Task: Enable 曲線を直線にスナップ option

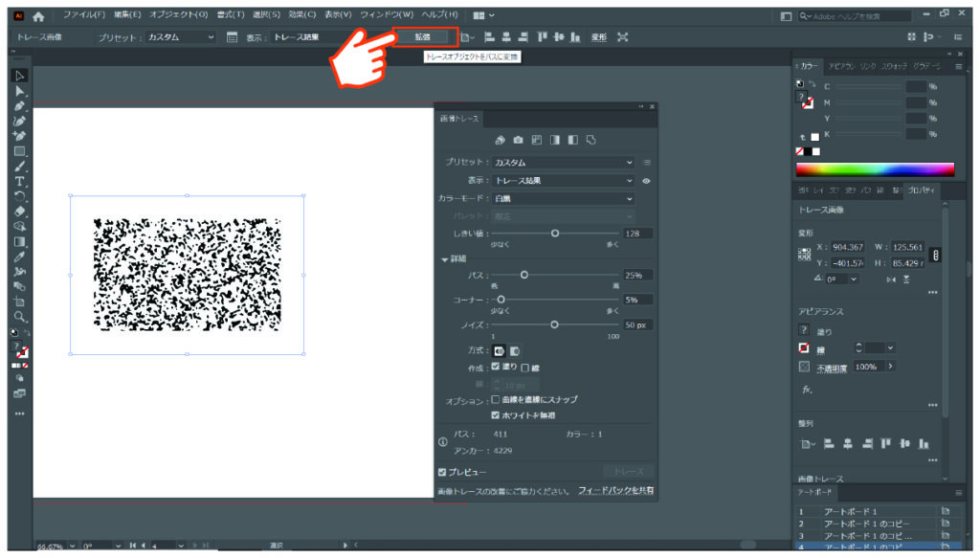Action: [496, 399]
